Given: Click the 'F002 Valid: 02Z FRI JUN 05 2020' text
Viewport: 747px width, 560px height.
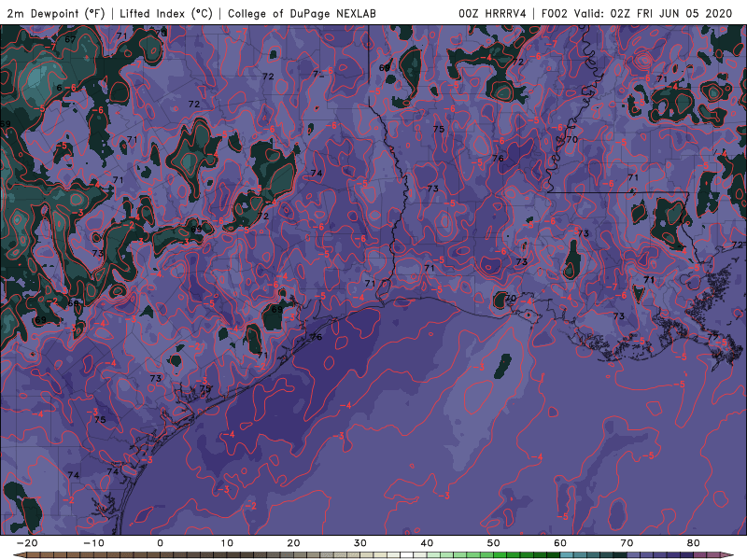Looking at the screenshot, I should (637, 14).
